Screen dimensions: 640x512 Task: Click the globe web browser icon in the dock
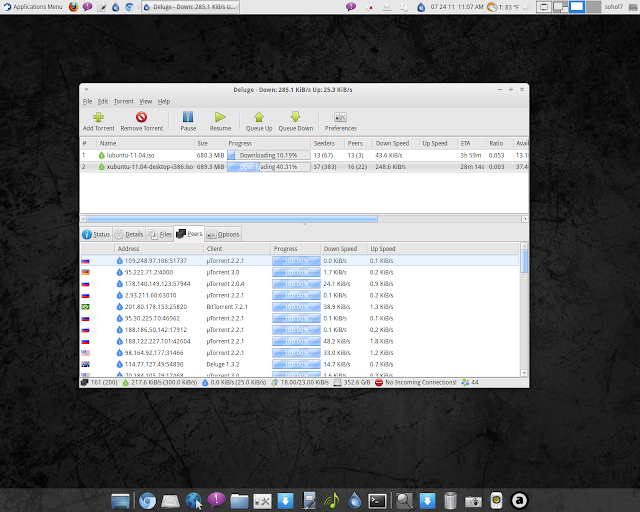pyautogui.click(x=193, y=501)
